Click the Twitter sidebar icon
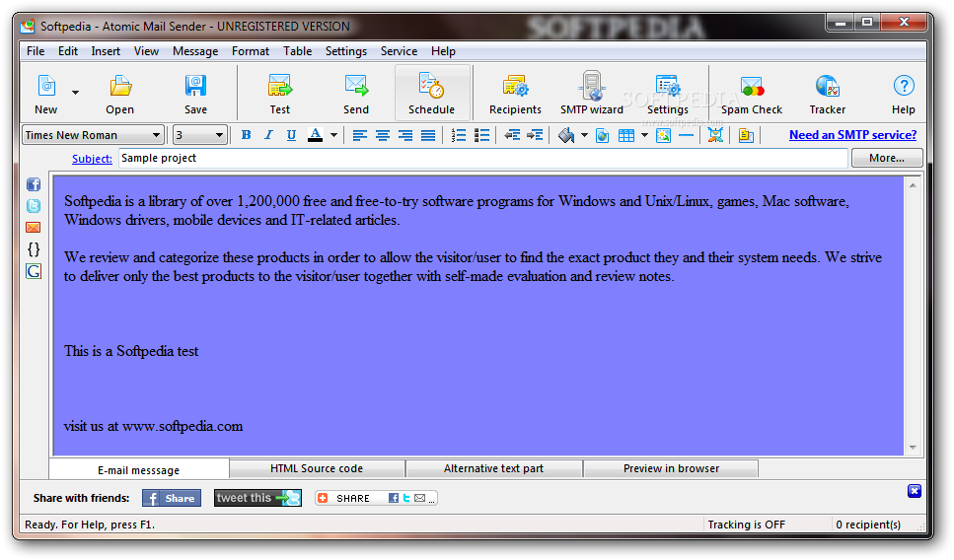This screenshot has height=560, width=954. (34, 206)
